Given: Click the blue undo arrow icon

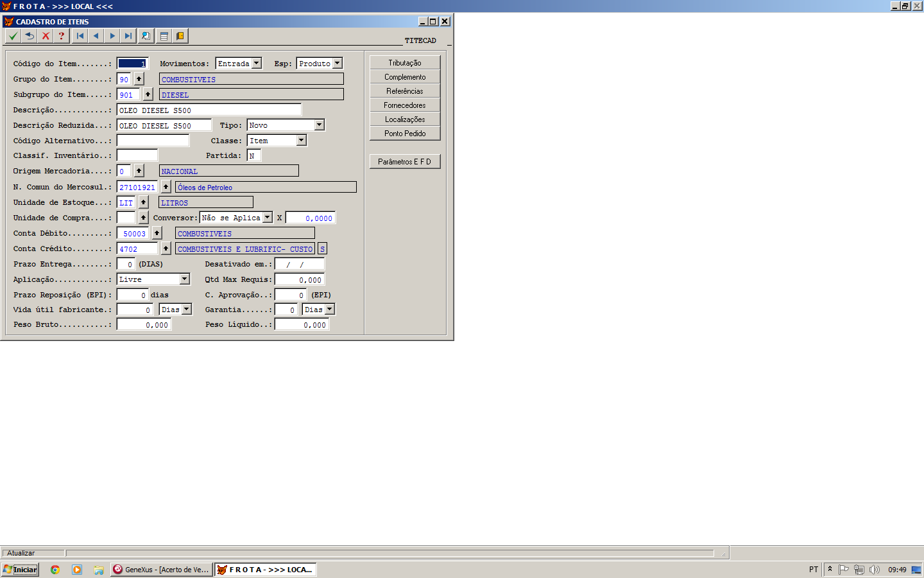Looking at the screenshot, I should (30, 36).
